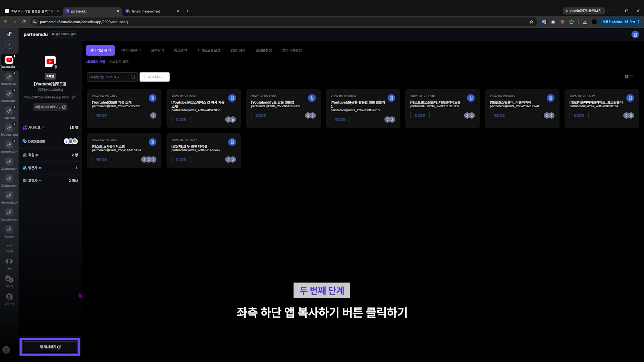Switch to 시나리오 개발 sub-tab

tap(96, 62)
